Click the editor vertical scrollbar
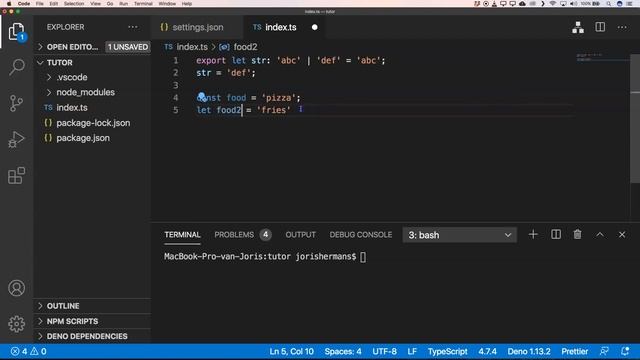 (635, 118)
